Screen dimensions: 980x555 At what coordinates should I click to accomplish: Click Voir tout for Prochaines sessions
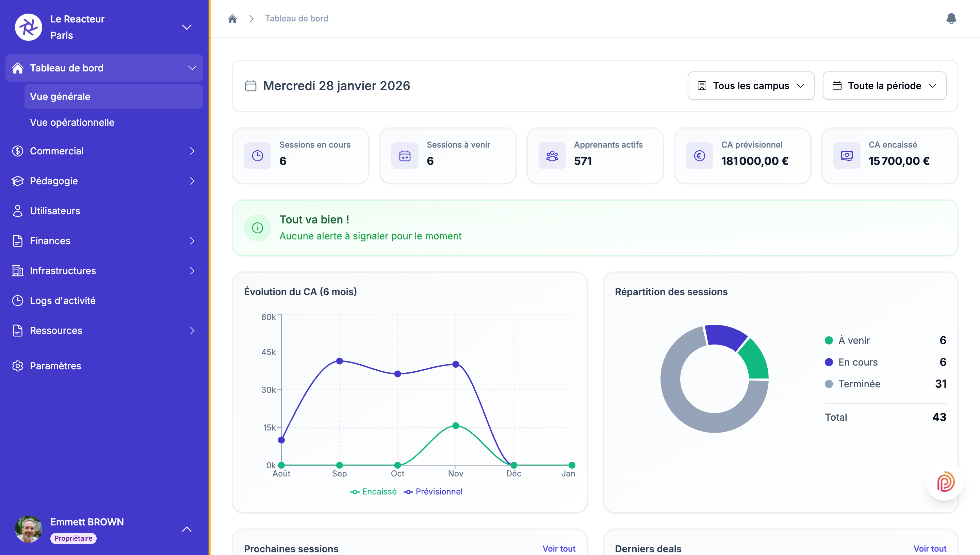click(559, 548)
